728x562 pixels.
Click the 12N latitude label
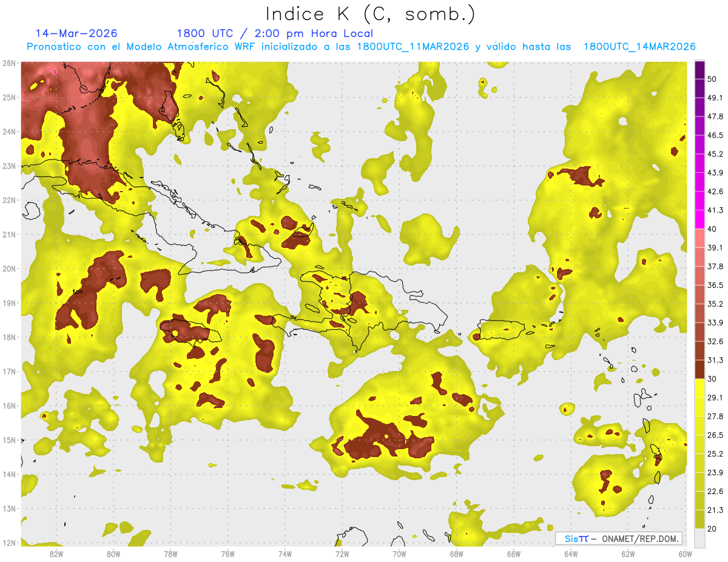click(x=9, y=543)
